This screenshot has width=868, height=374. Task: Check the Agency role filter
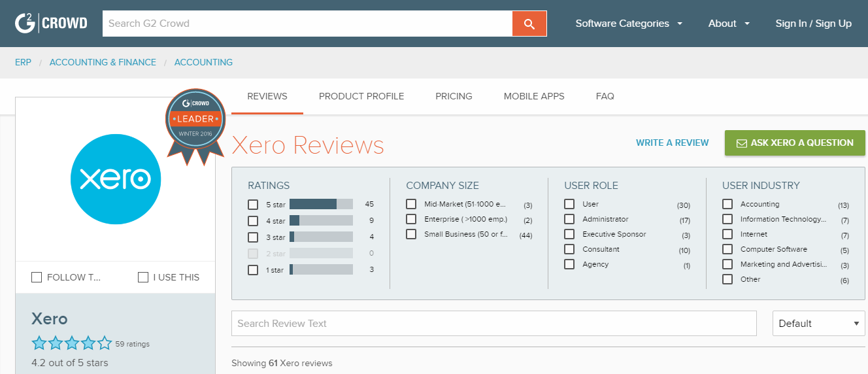pyautogui.click(x=569, y=264)
